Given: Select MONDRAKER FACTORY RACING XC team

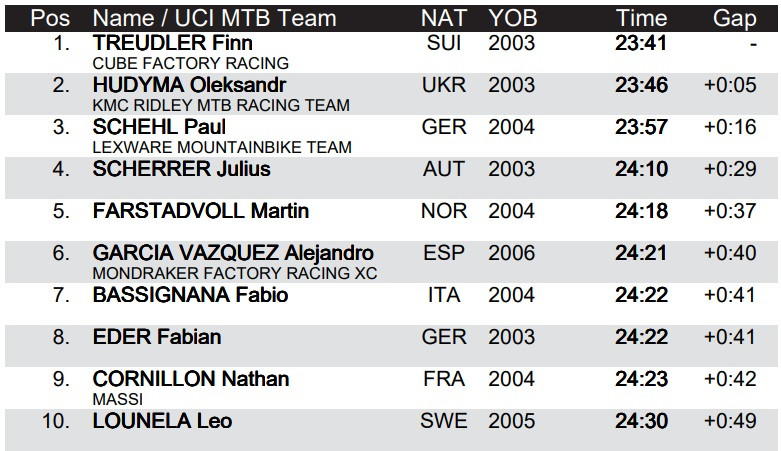Looking at the screenshot, I should [x=235, y=273].
